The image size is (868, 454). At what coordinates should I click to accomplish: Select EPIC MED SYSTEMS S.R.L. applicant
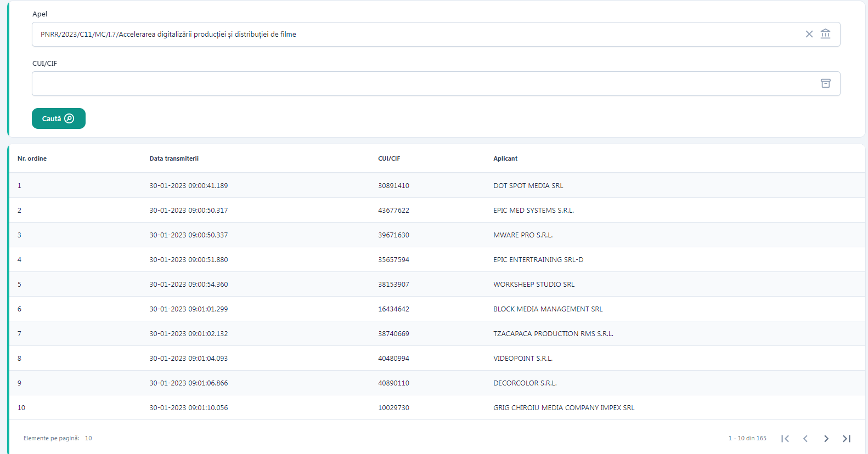point(533,210)
